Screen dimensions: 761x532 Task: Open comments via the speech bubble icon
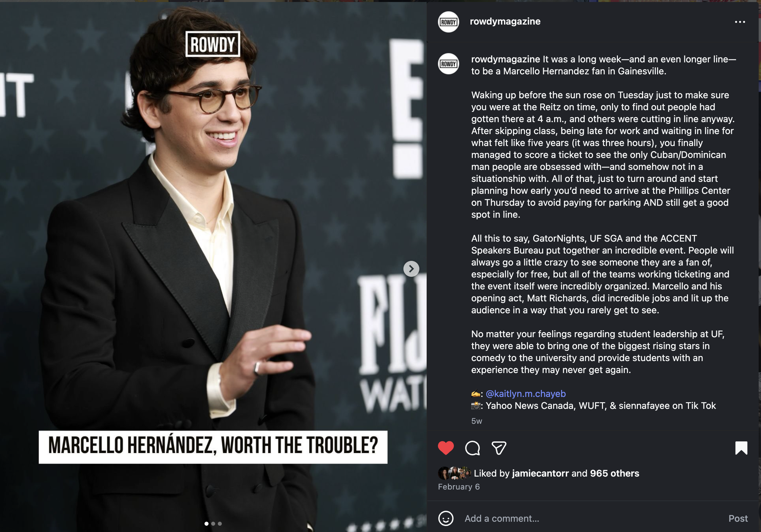click(472, 448)
